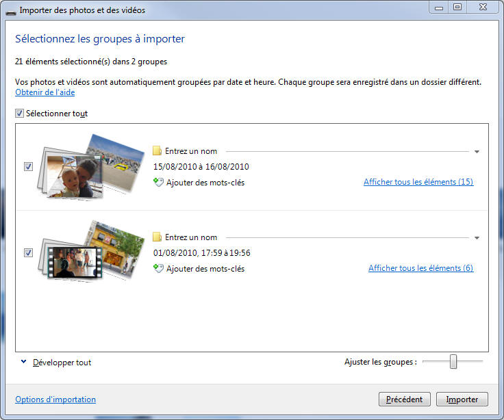Click the keyword tag icon in first group
504x420 pixels.
click(158, 183)
